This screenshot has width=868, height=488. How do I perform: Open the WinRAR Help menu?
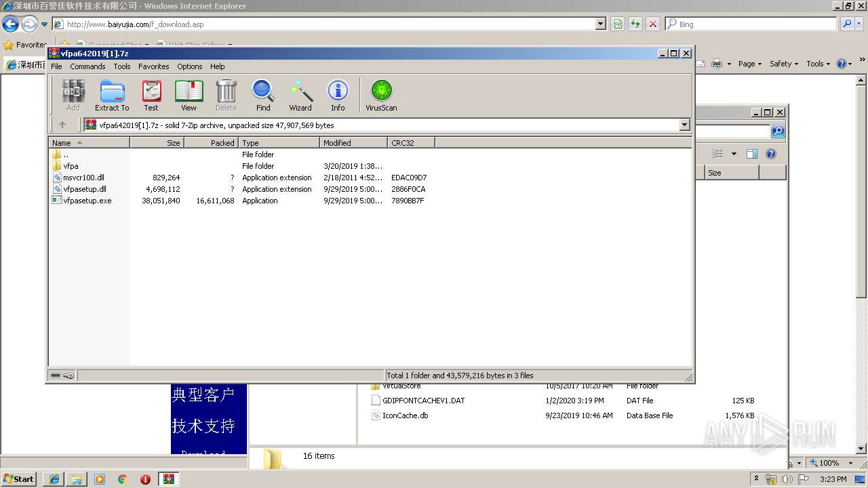point(217,66)
